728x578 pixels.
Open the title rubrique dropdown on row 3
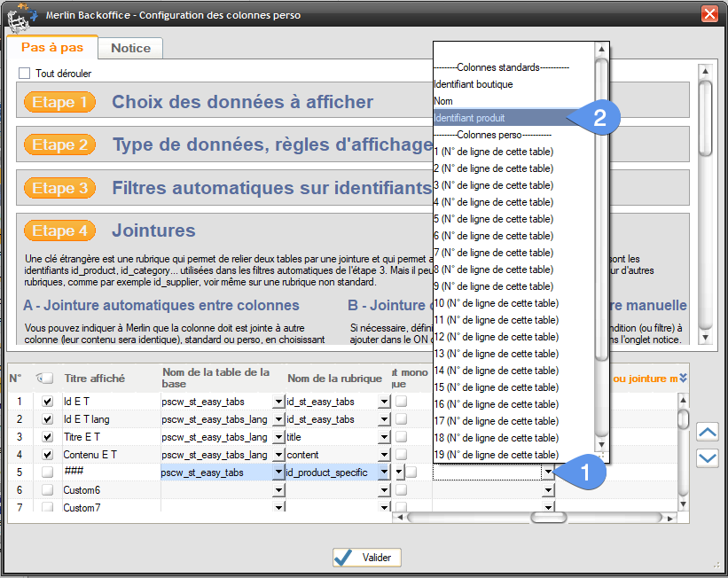385,437
